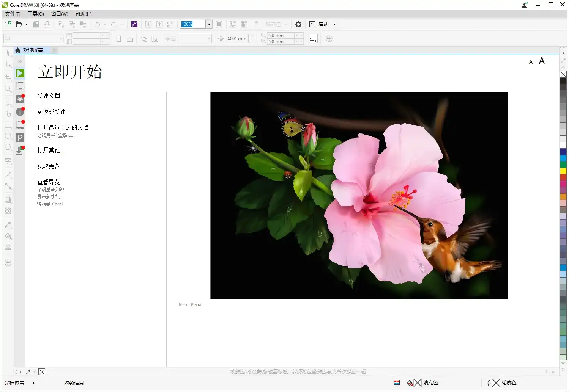Expand the welcome sidebar double-chevron
569x392 pixels.
(x=20, y=61)
